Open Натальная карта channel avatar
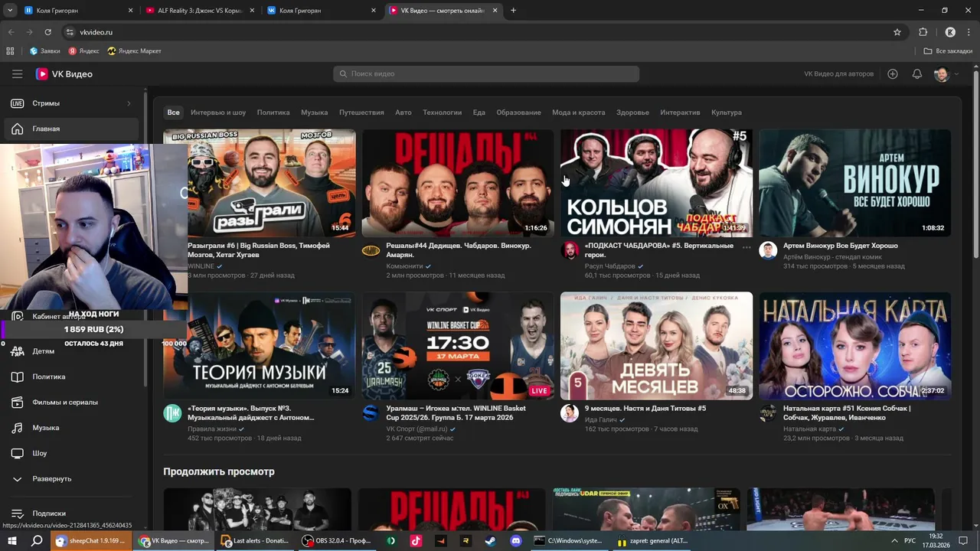 [768, 413]
